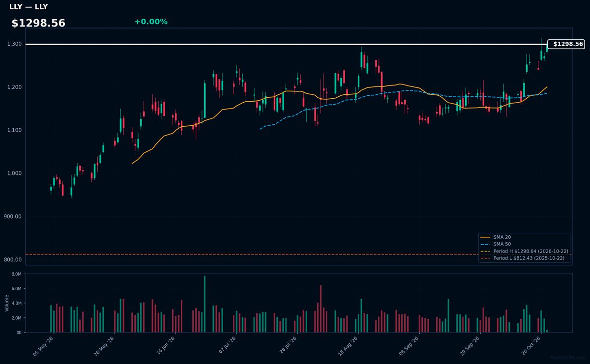Viewport: 590px width, 364px height.
Task: Click the 16 Jun '26 date label
Action: click(165, 345)
